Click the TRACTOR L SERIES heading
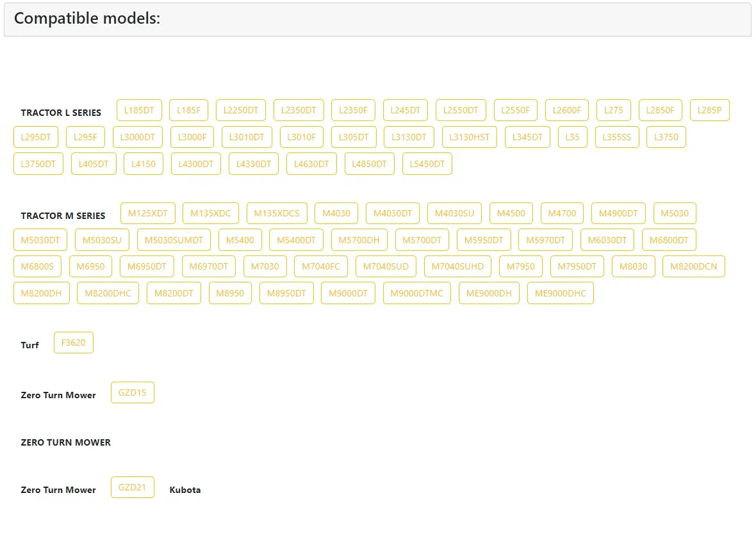The image size is (756, 557). [61, 113]
